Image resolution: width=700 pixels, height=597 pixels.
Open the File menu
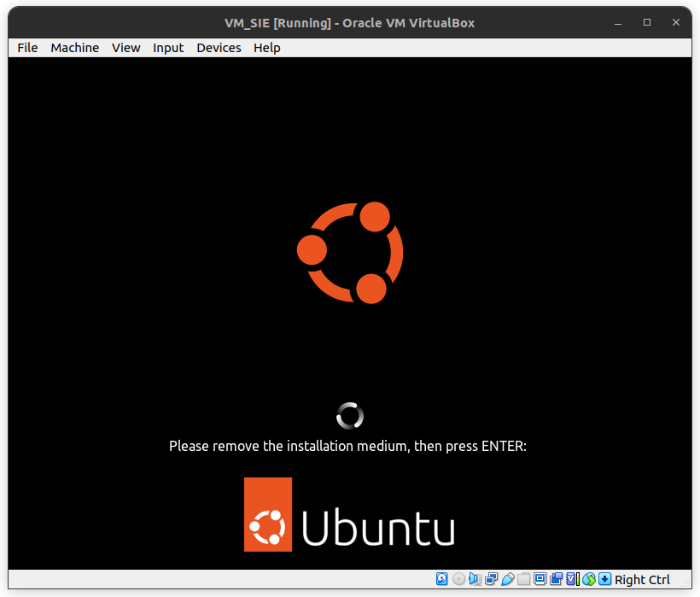27,48
